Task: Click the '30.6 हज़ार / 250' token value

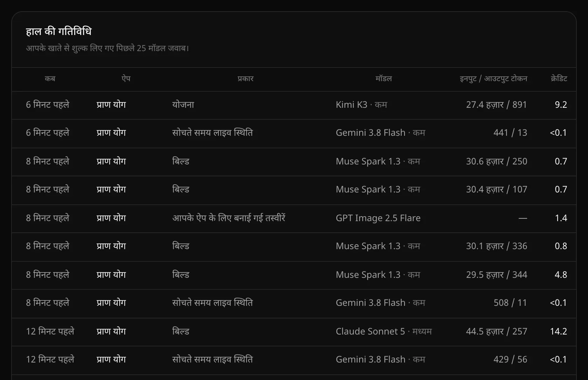Action: pos(496,161)
